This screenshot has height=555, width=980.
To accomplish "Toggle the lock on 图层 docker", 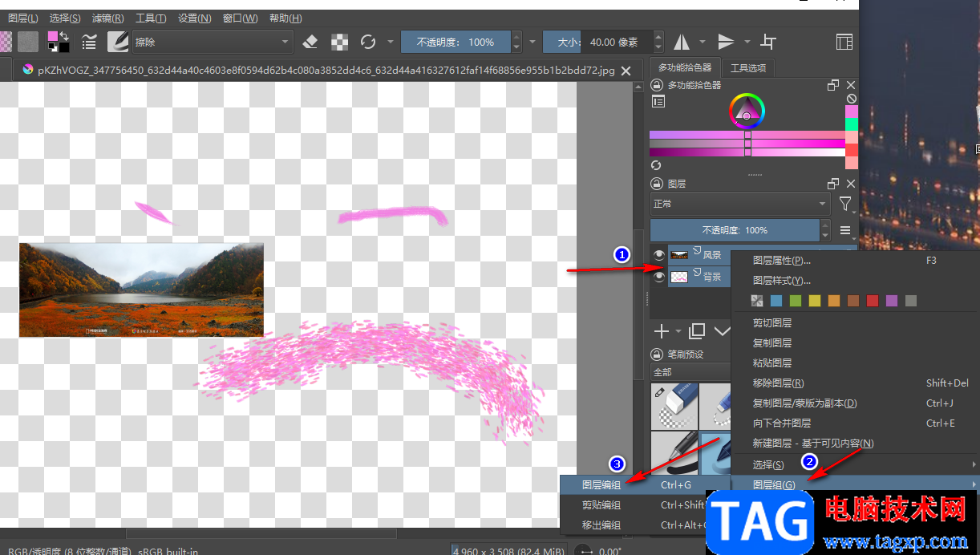I will point(657,184).
